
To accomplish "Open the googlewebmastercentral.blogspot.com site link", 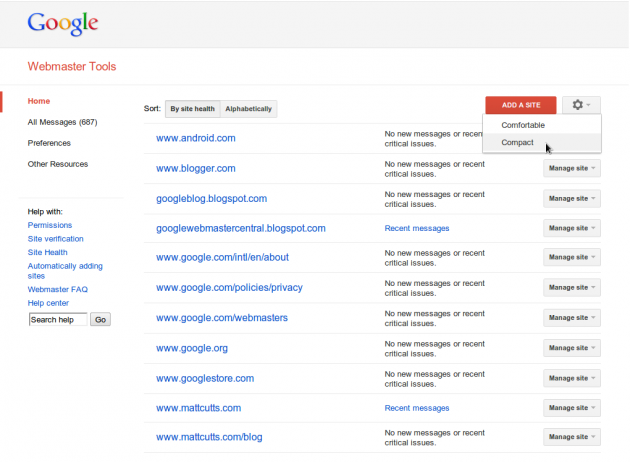I will coord(241,228).
